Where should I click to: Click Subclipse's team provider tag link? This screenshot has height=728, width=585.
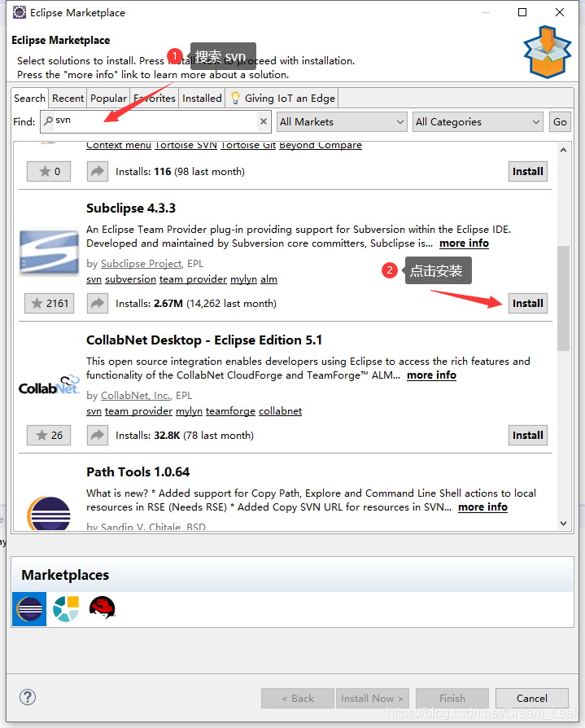coord(193,279)
